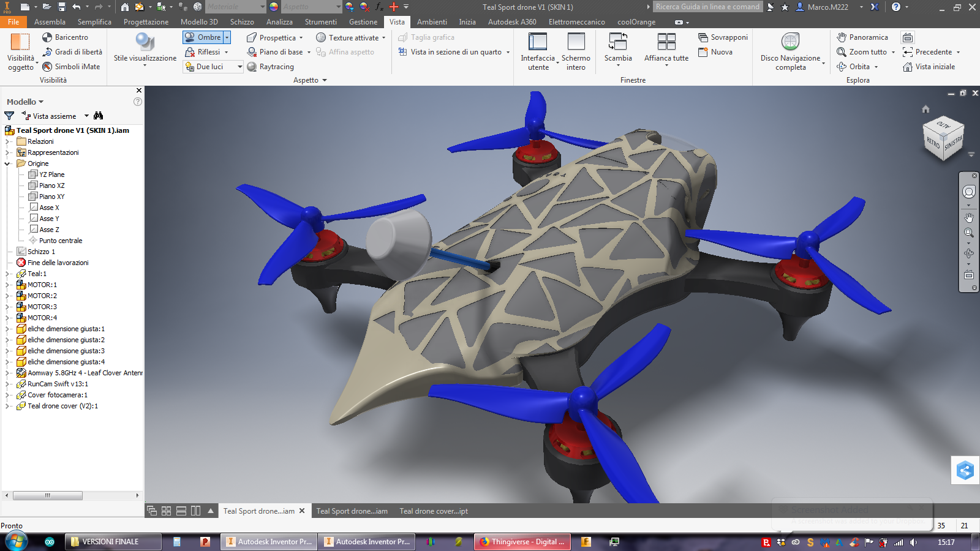Go to the Precedente view
This screenshot has height=551, width=980.
click(927, 52)
